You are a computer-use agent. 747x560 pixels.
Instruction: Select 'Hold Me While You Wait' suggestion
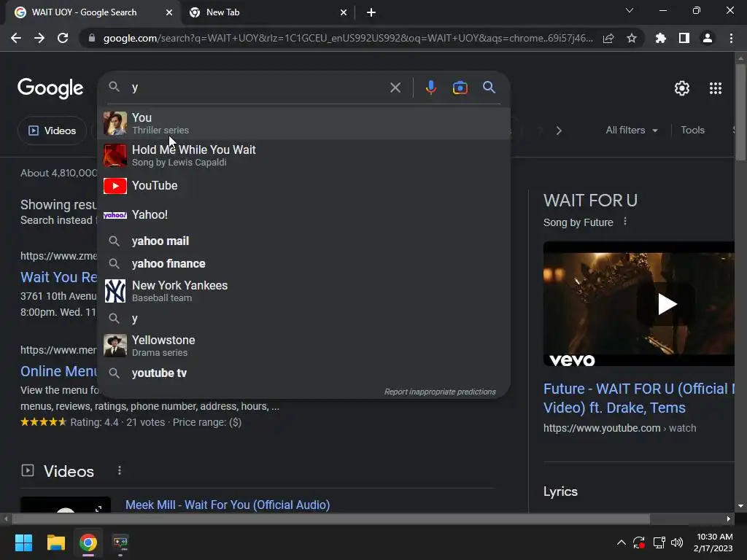(x=304, y=156)
